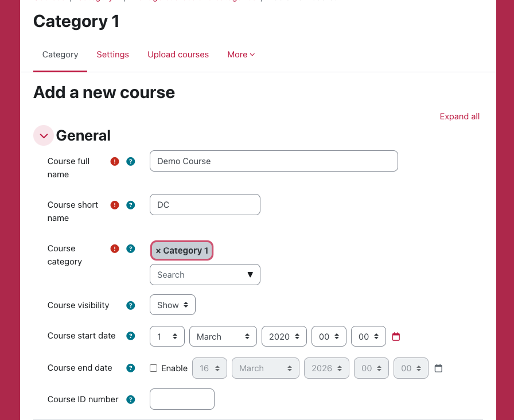Click required icon for Course full name
Screen dimensions: 514x420
[x=114, y=161]
